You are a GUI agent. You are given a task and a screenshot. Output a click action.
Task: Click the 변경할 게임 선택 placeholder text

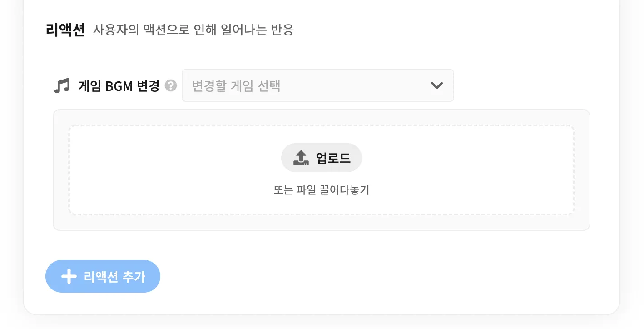tap(236, 86)
